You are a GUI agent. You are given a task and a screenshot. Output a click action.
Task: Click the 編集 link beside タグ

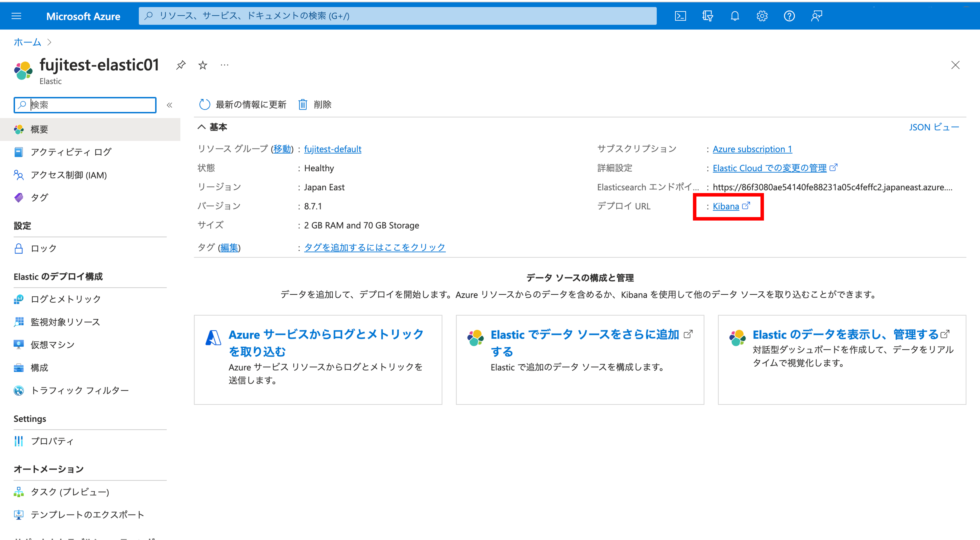point(229,247)
